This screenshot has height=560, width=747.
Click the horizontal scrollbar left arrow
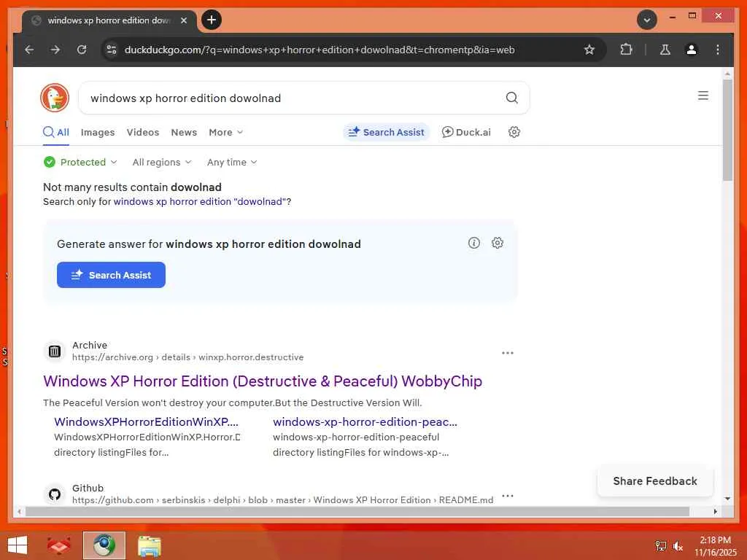pos(19,511)
